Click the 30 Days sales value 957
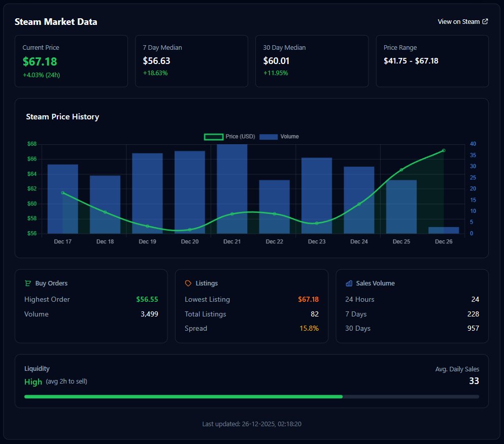Viewport: 504px width, 444px height. point(473,329)
